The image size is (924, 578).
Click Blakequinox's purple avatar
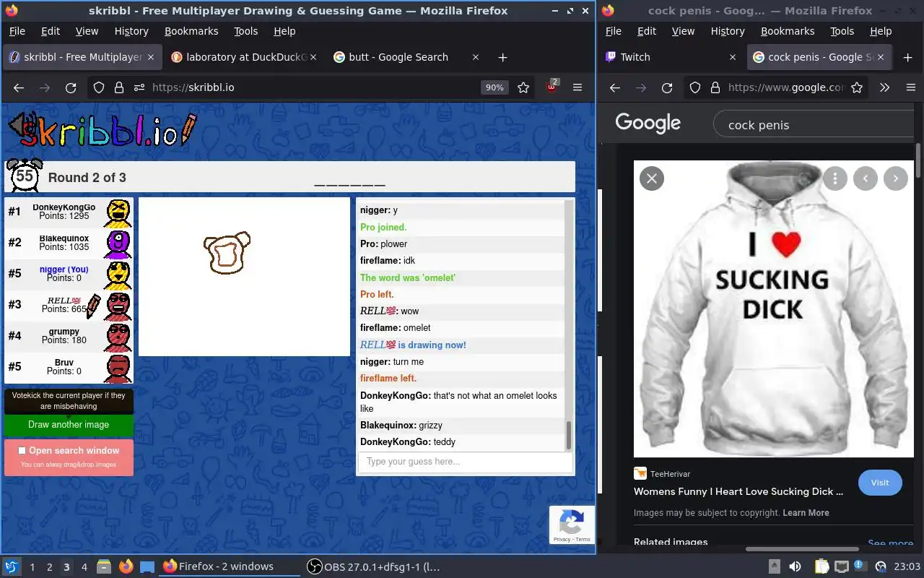pyautogui.click(x=118, y=243)
